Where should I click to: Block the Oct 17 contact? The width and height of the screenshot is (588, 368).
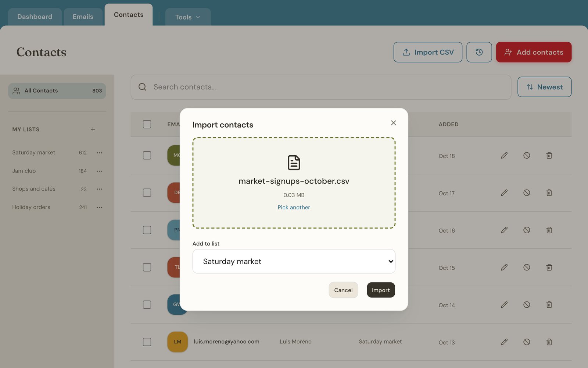527,193
